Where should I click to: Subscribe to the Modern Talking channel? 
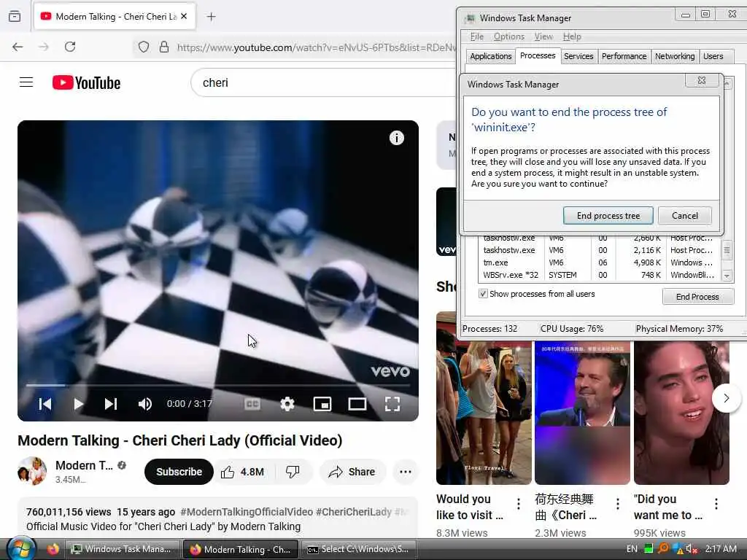point(179,472)
